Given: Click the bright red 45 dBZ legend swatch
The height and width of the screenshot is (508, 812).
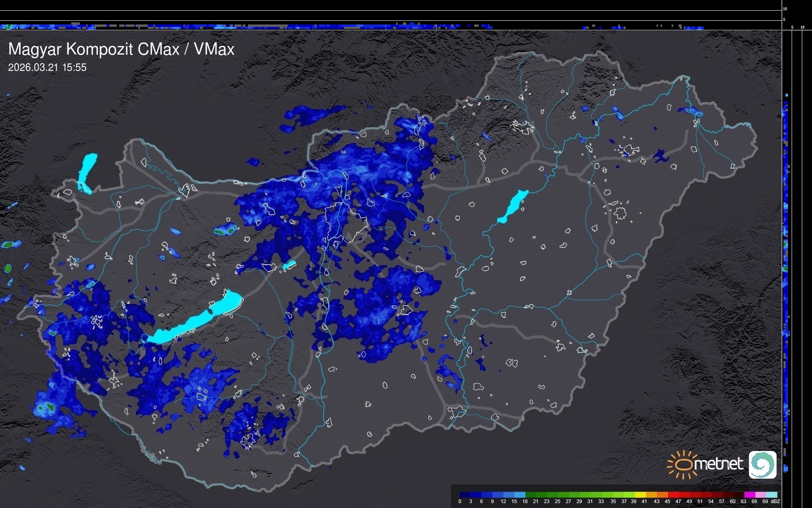Looking at the screenshot, I should pyautogui.click(x=673, y=495).
